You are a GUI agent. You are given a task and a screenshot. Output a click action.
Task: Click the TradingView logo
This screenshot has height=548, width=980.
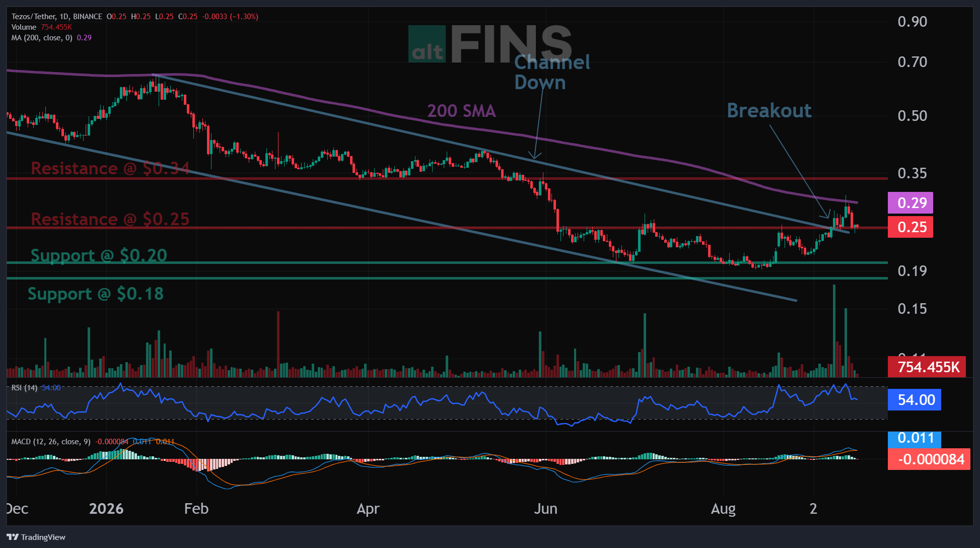click(x=36, y=537)
